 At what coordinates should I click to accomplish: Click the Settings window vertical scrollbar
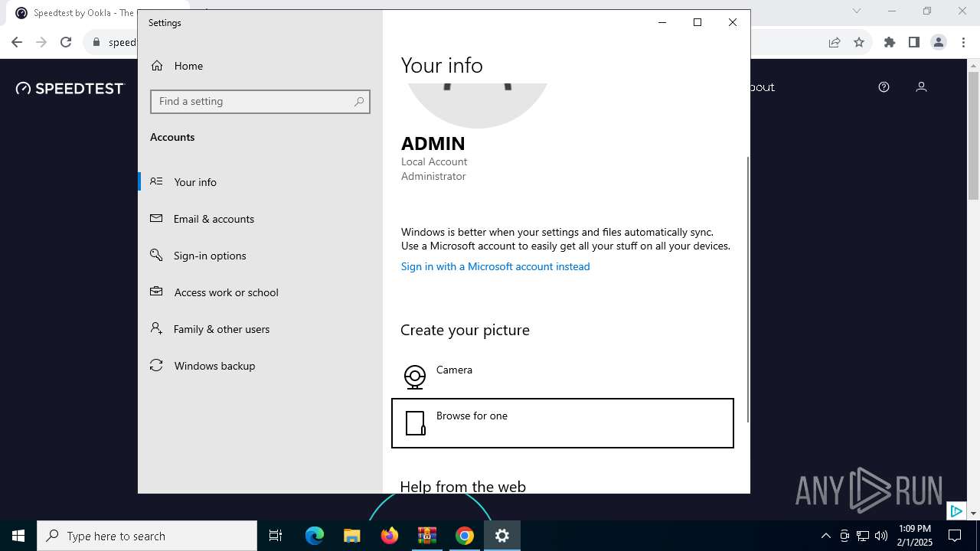tap(747, 289)
